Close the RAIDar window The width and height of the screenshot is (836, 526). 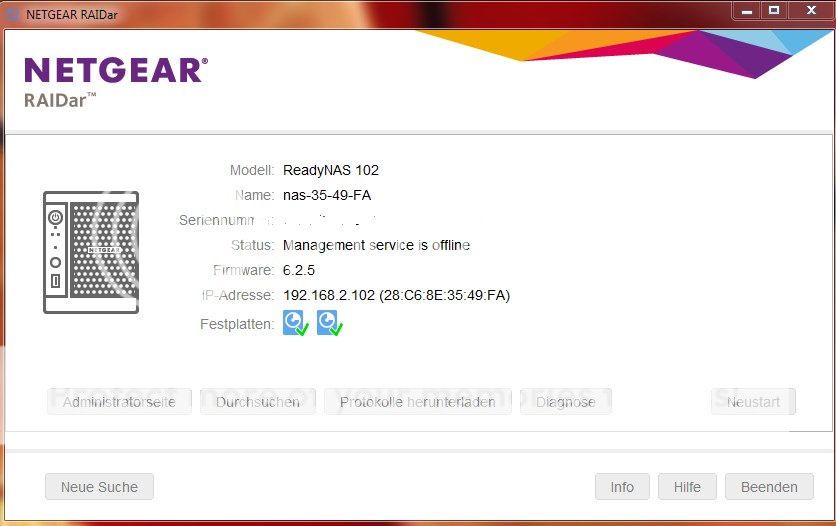click(809, 11)
